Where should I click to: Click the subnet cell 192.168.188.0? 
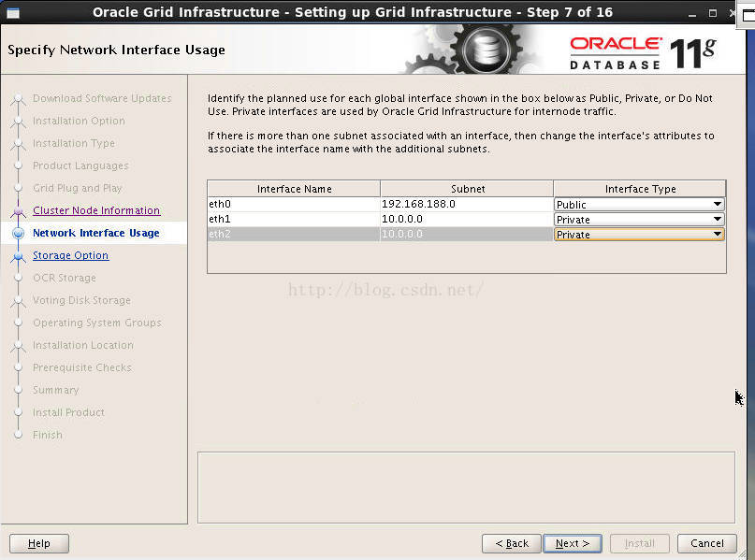point(467,204)
